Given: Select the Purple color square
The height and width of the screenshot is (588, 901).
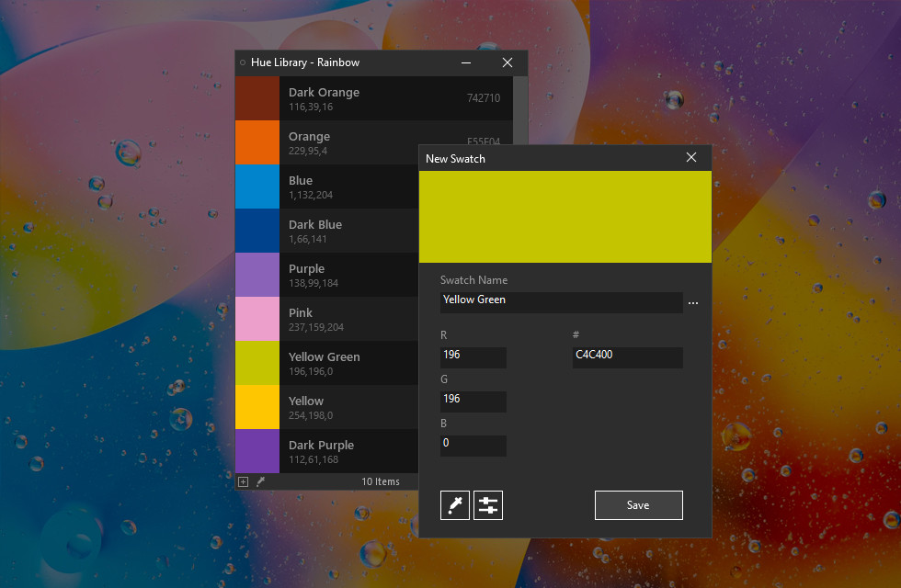Looking at the screenshot, I should [257, 275].
